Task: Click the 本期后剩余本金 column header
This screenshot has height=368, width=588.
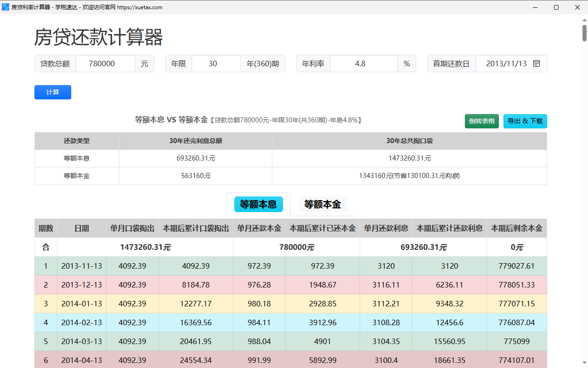Action: (x=517, y=228)
